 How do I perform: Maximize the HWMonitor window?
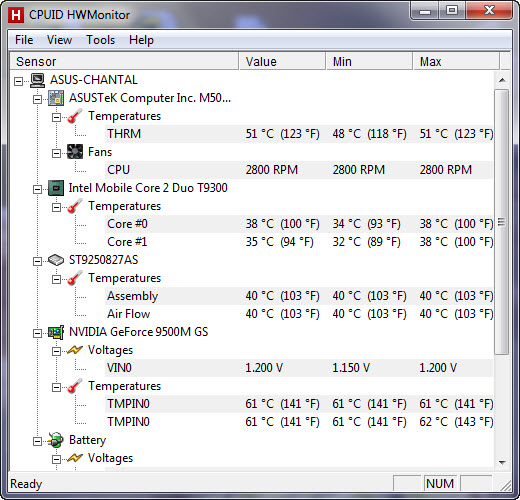[452, 11]
